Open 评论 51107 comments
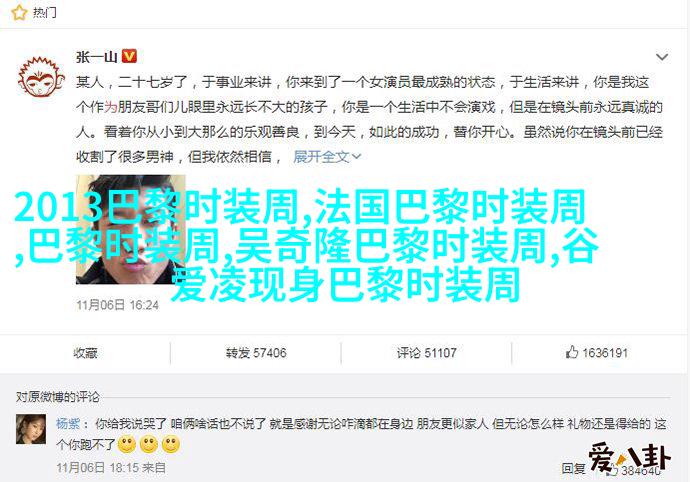 426,353
